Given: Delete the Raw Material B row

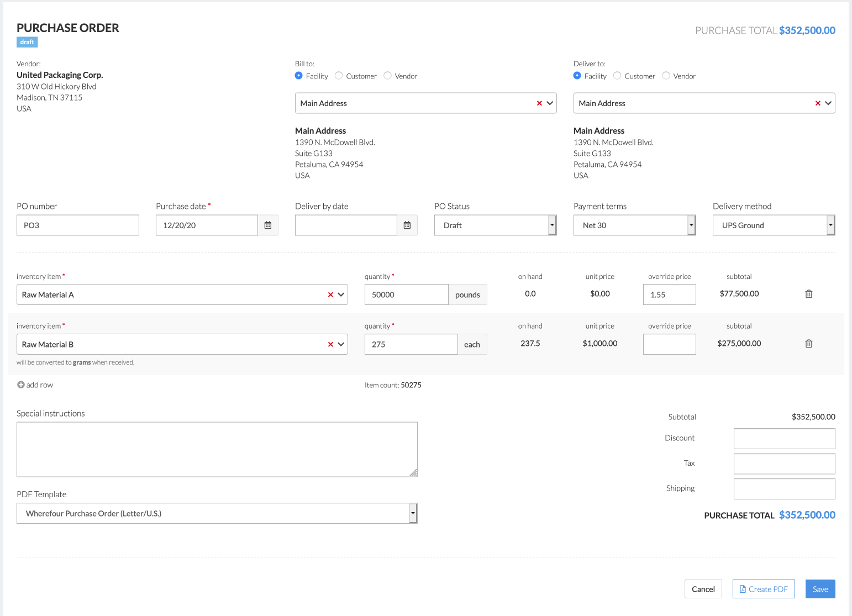Looking at the screenshot, I should (808, 344).
